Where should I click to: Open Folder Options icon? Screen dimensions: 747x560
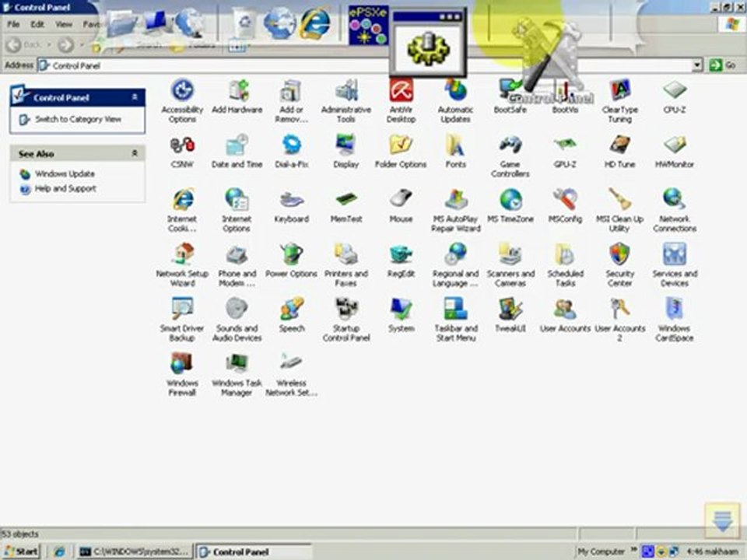(x=402, y=151)
